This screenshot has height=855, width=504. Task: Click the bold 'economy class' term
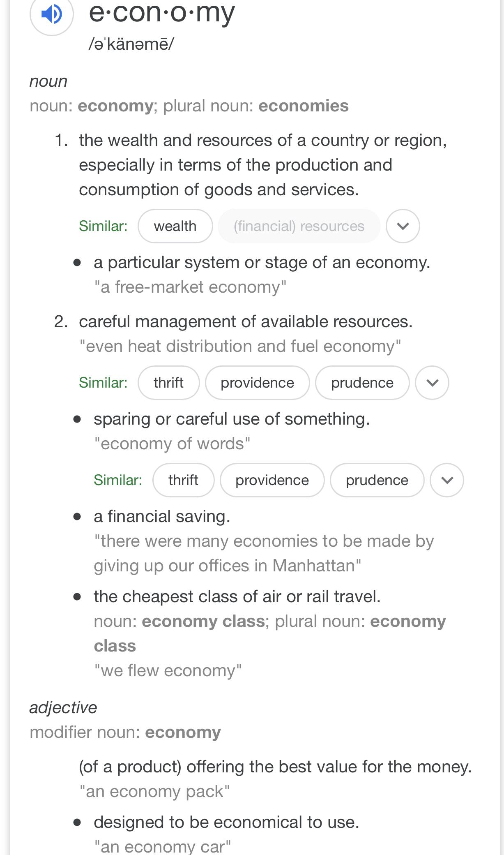point(203,621)
